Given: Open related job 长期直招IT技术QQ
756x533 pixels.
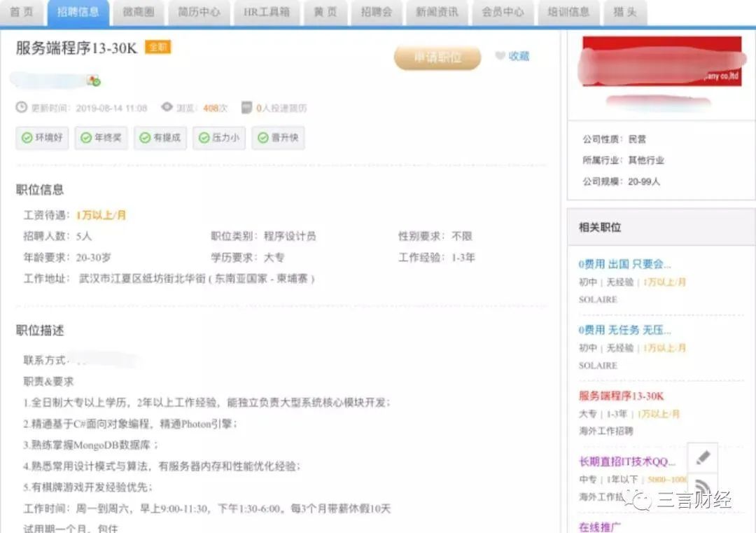Looking at the screenshot, I should (x=627, y=462).
